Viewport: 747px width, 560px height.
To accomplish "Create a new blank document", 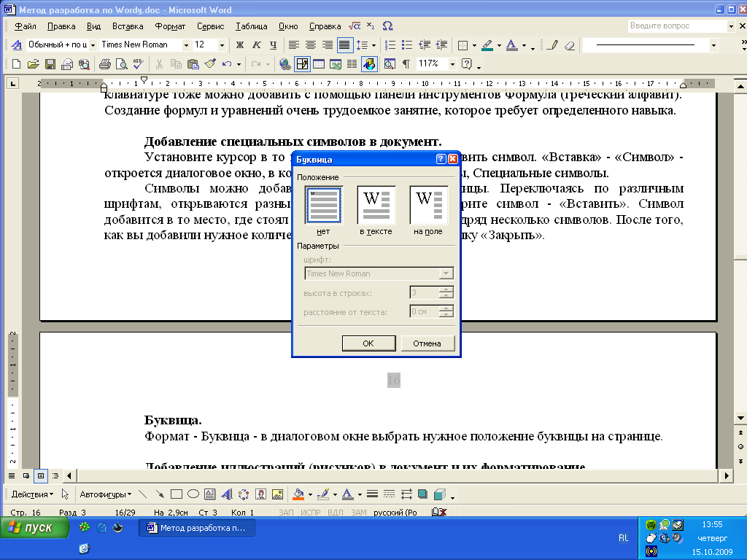I will click(16, 64).
